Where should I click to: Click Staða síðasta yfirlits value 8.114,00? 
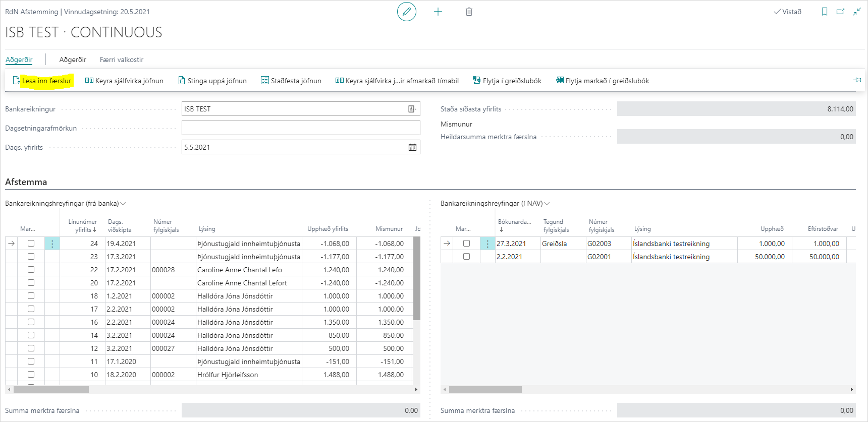(736, 109)
